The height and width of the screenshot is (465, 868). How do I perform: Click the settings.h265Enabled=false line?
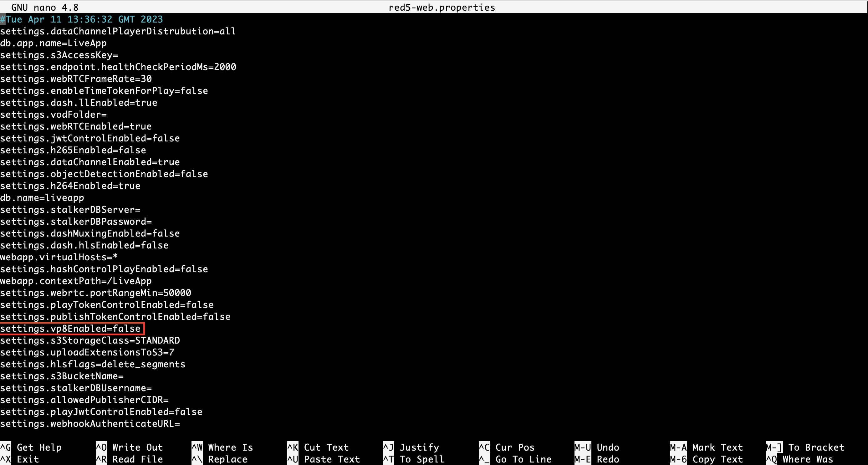coord(73,150)
